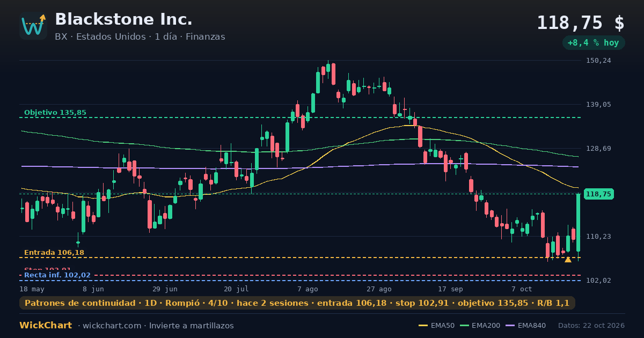Image resolution: width=644 pixels, height=338 pixels.
Task: Click the Blackstone Inc. title
Action: coord(123,19)
